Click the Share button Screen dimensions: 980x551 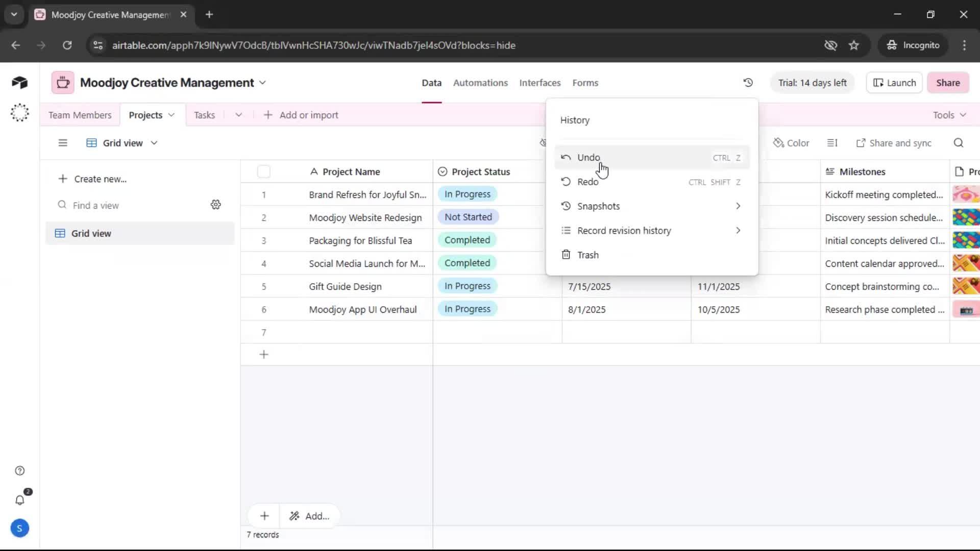tap(948, 83)
